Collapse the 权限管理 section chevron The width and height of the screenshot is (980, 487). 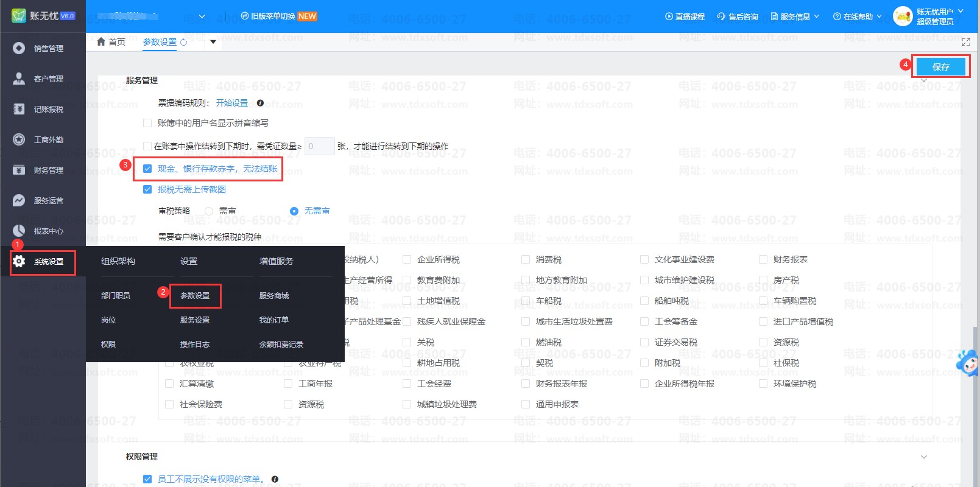(923, 457)
